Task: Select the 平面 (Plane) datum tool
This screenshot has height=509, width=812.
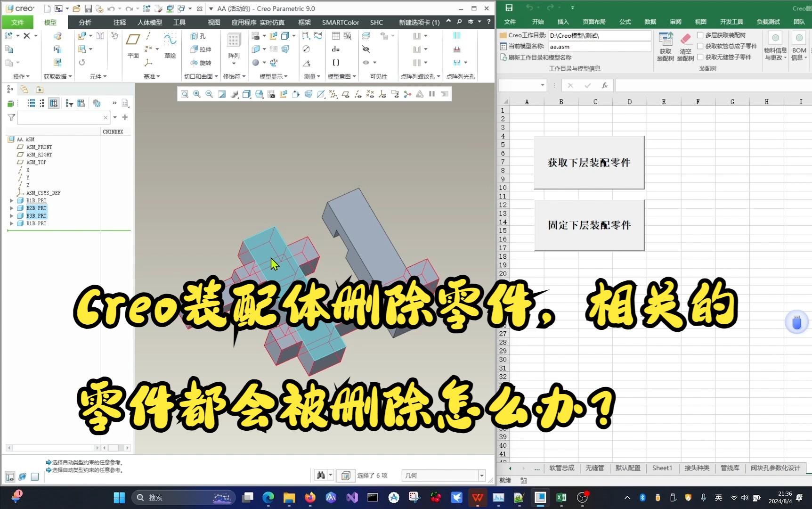Action: point(133,45)
